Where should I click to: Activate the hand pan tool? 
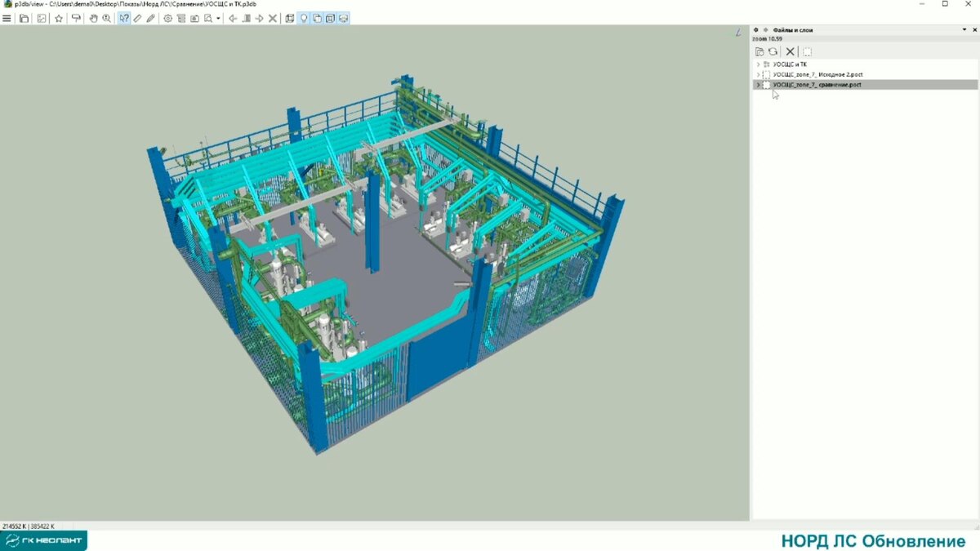pyautogui.click(x=94, y=18)
